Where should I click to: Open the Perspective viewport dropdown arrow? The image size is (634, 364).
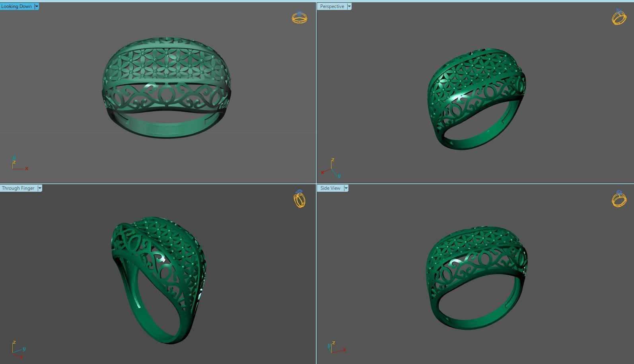tap(349, 6)
